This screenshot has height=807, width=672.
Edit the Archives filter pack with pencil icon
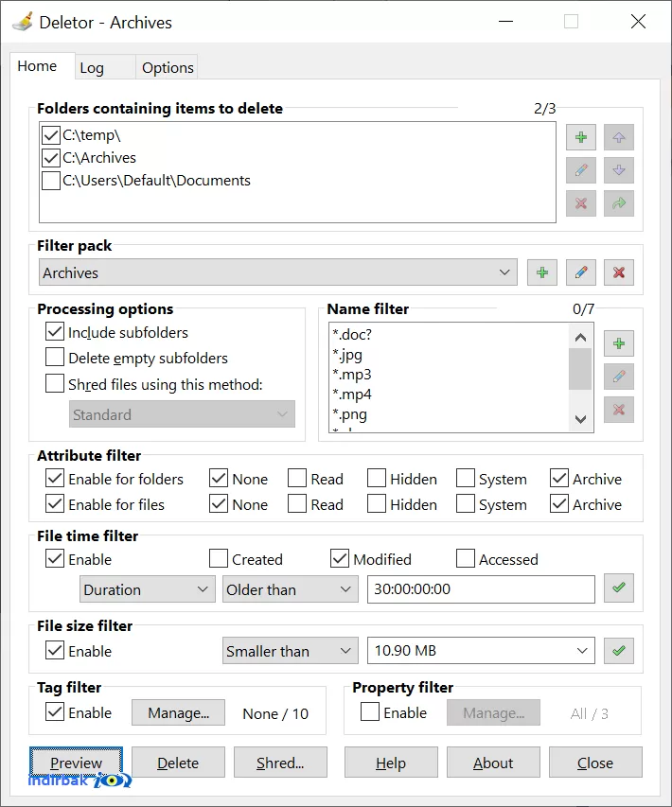pyautogui.click(x=581, y=272)
